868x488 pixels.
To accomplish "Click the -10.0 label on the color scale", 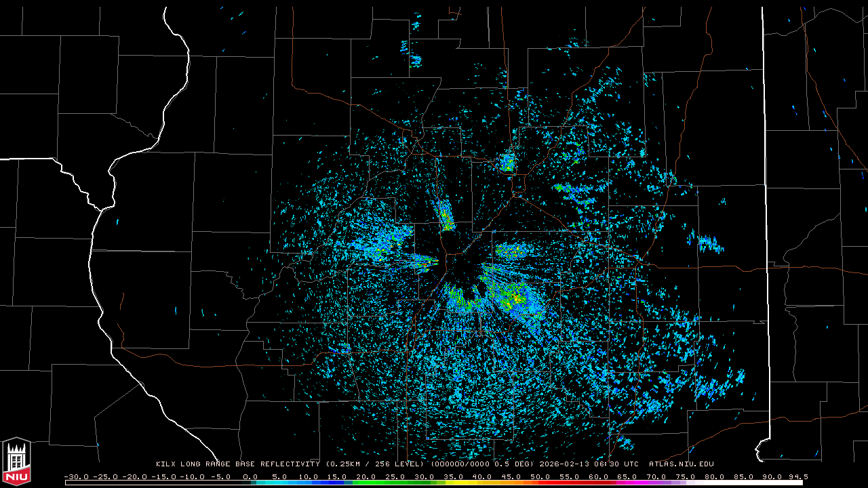I will pyautogui.click(x=192, y=476).
